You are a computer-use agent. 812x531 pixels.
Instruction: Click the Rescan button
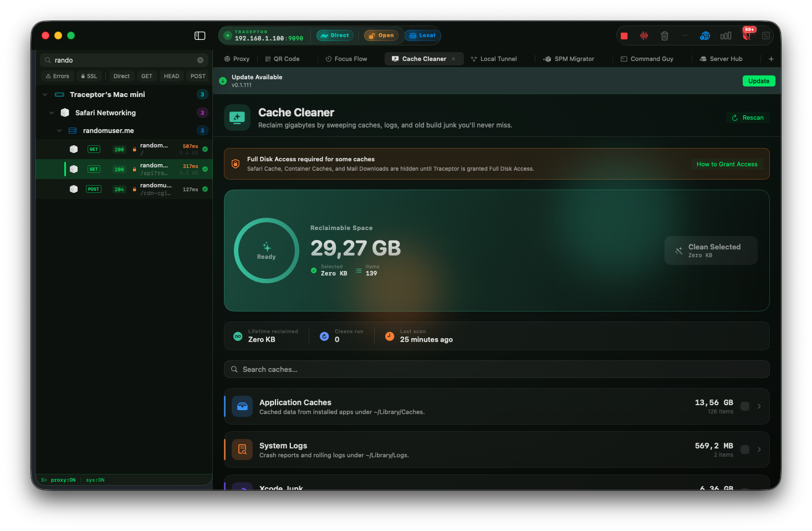[748, 118]
